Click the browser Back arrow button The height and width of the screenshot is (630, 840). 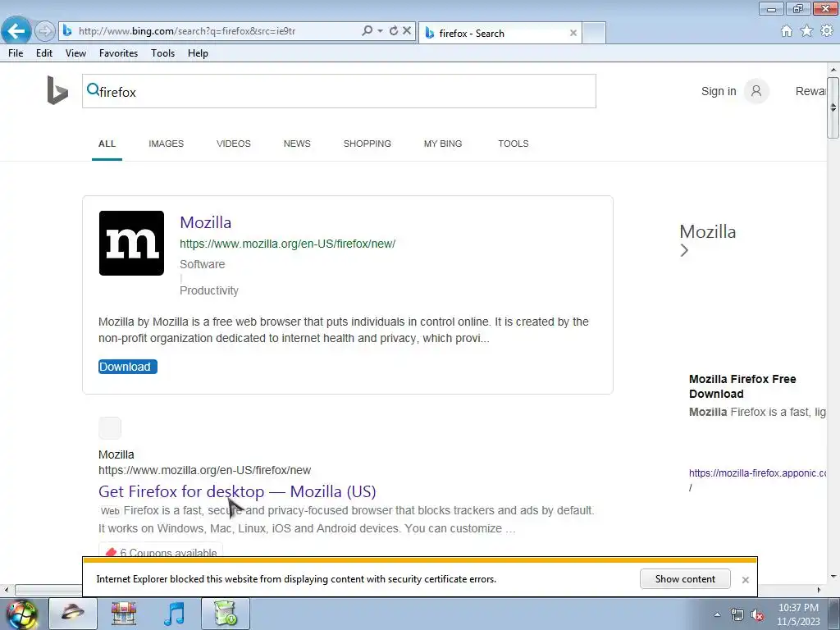coord(16,31)
